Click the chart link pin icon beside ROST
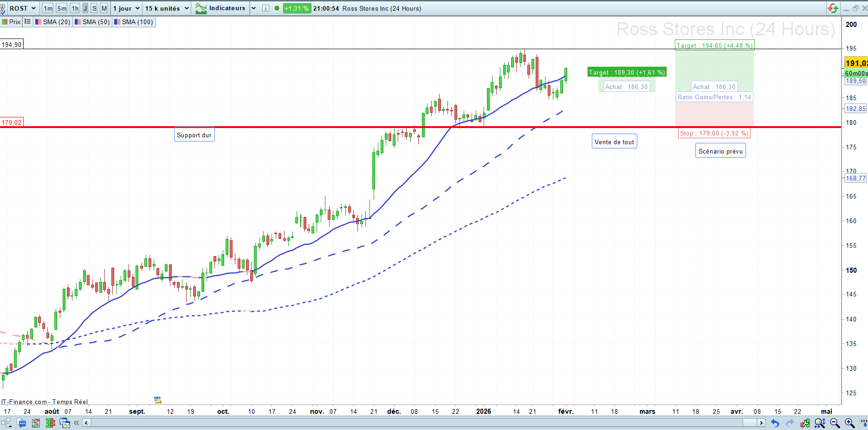 (3, 8)
